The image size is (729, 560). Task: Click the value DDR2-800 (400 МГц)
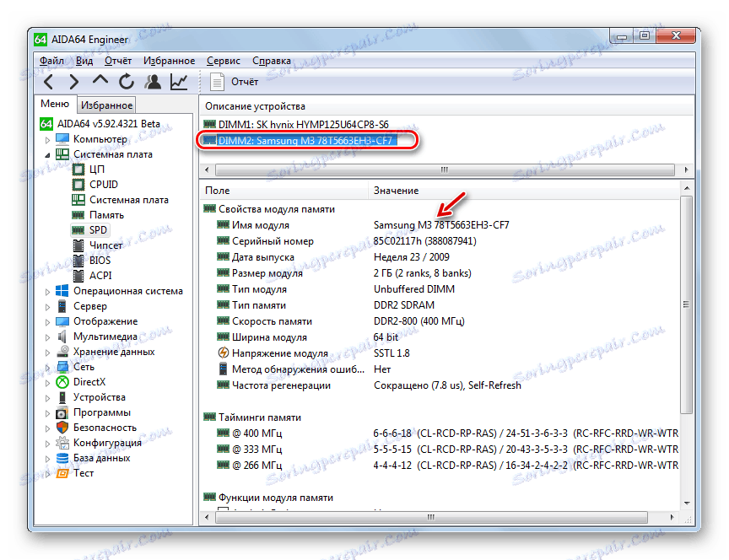tap(418, 321)
